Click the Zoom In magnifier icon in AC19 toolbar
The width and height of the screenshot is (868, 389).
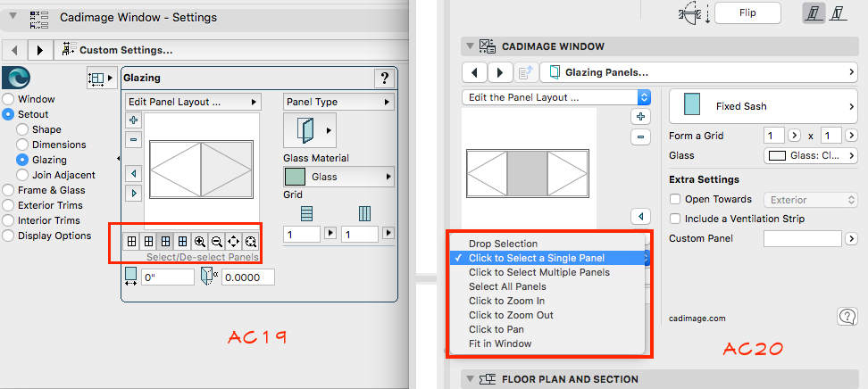pyautogui.click(x=200, y=241)
